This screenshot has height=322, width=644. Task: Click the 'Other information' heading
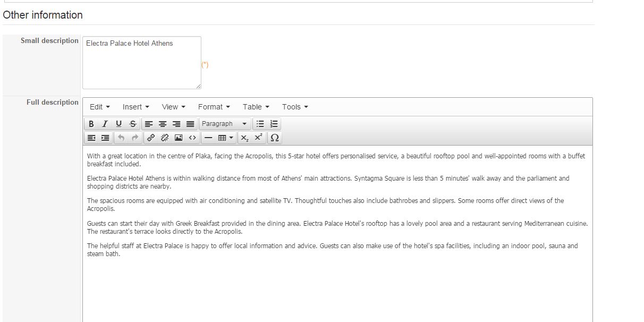click(x=43, y=15)
